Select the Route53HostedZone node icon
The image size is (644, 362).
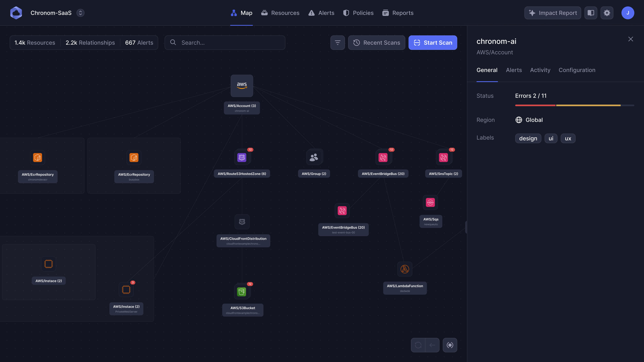click(x=242, y=157)
